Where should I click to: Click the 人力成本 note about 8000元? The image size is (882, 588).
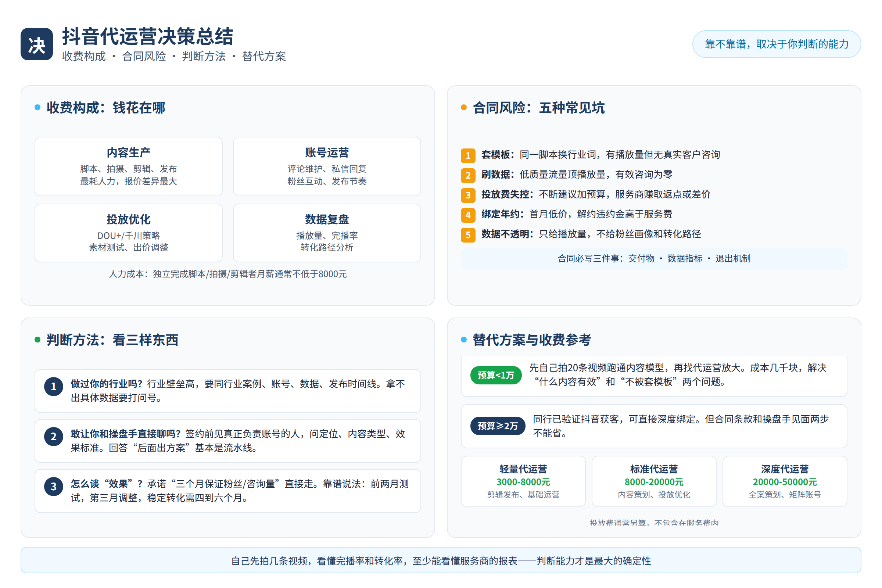tap(227, 274)
